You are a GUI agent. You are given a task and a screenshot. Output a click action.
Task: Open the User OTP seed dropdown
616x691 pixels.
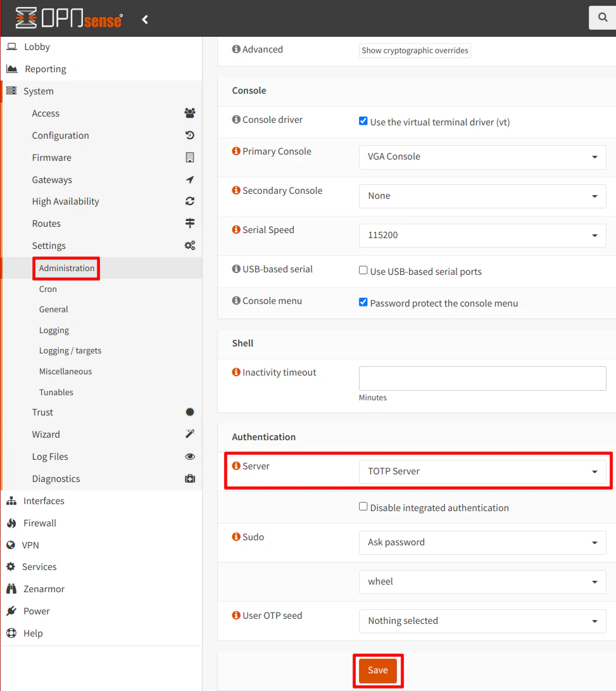[x=482, y=621]
